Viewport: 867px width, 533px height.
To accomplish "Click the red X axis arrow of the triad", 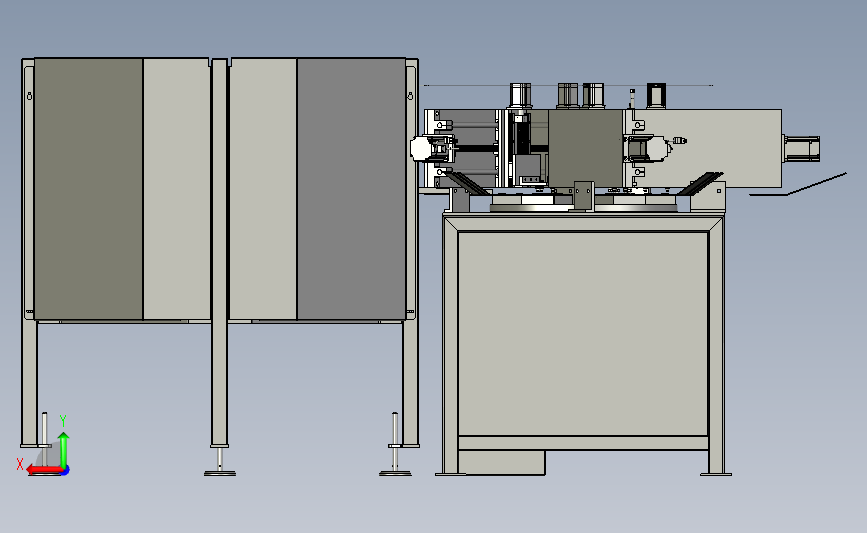I will 44,470.
